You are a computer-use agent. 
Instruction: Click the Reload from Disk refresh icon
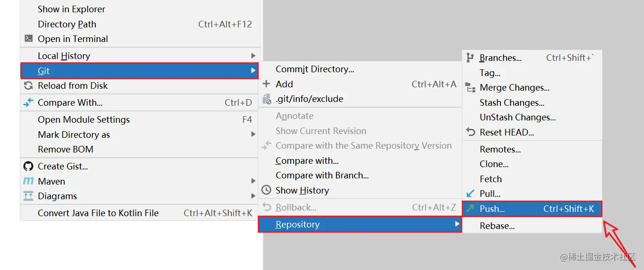(x=29, y=85)
